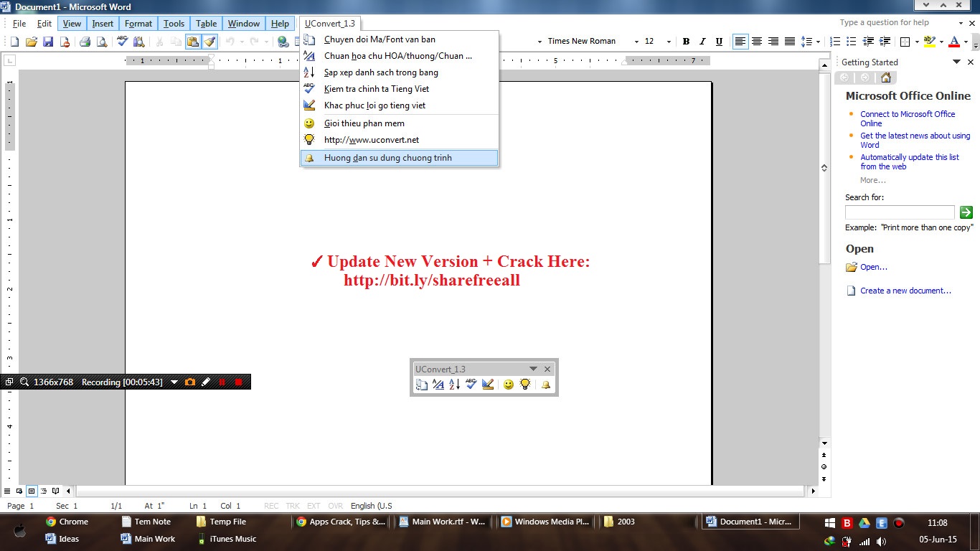Click the A-Z sort icon in floating UConvert toolbar
The width and height of the screenshot is (980, 551).
[x=455, y=385]
